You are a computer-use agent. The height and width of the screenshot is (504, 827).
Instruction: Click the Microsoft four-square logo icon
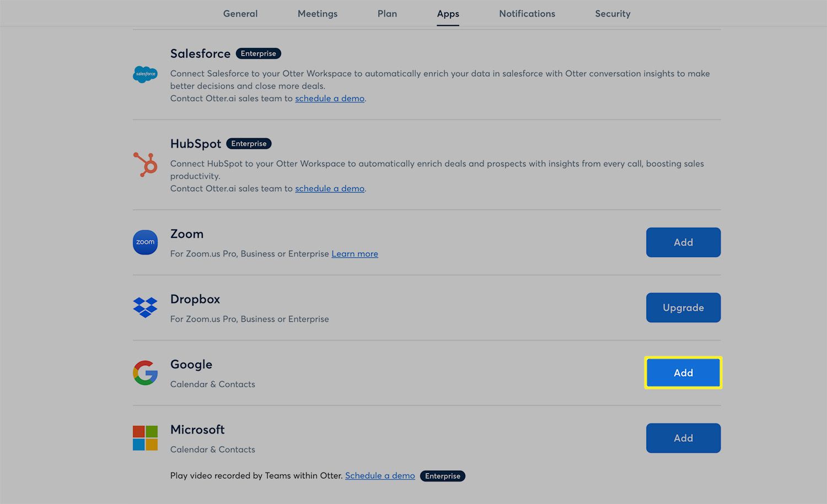(x=145, y=438)
